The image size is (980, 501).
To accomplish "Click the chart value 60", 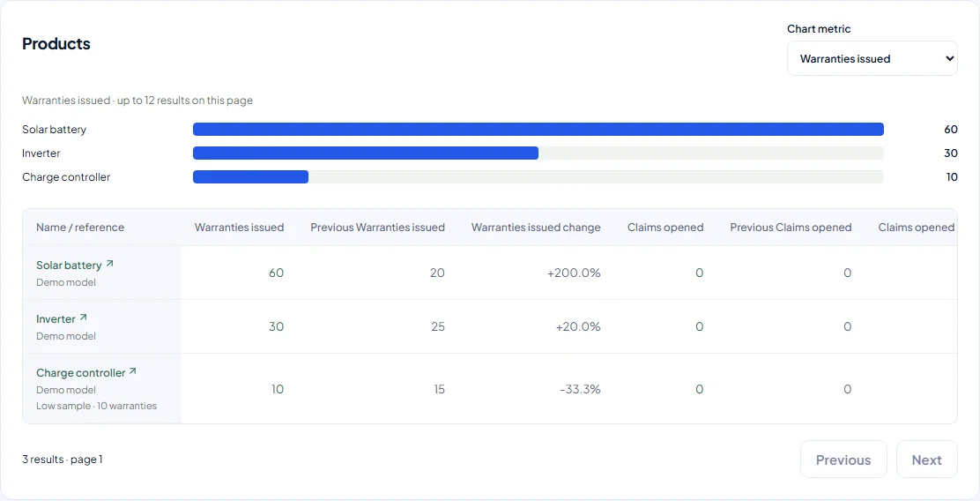I will (x=951, y=130).
